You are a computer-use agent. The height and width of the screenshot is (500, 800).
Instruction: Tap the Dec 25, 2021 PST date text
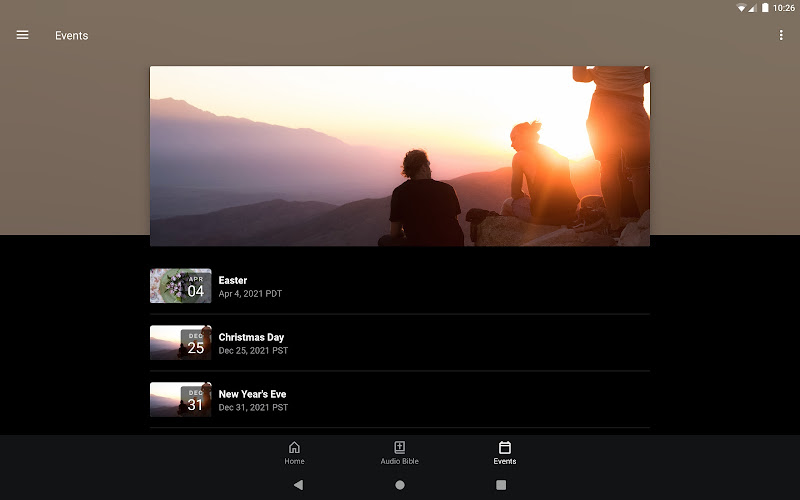253,352
